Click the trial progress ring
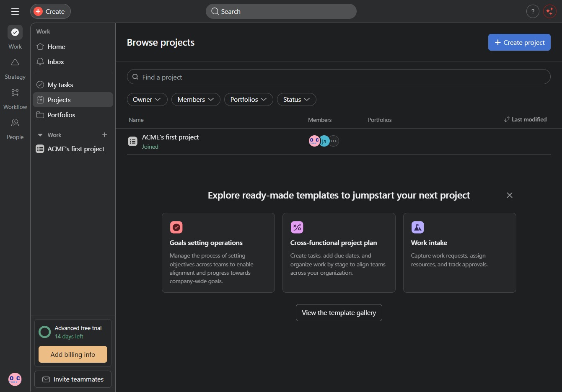Image resolution: width=562 pixels, height=392 pixels. (45, 332)
